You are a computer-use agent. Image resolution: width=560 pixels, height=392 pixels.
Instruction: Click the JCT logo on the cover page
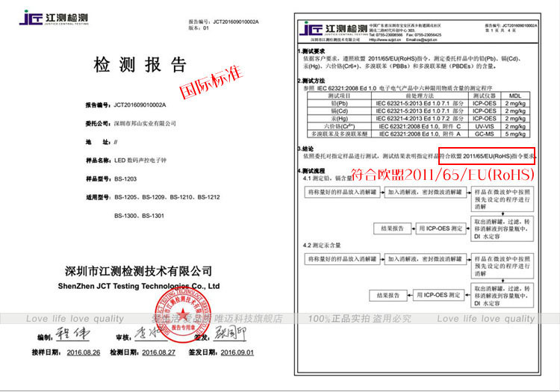[x=54, y=17]
